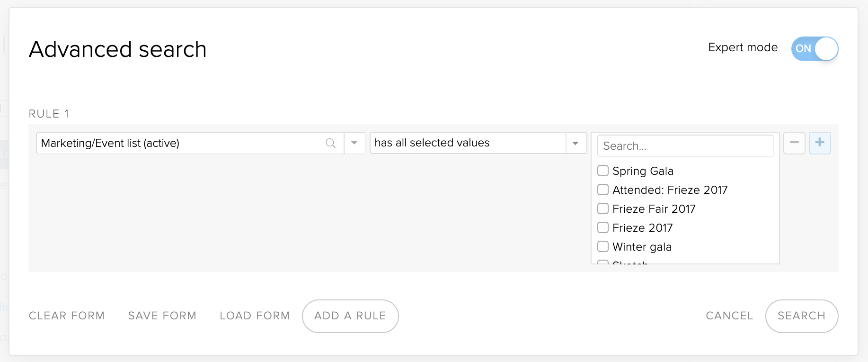Click the Clear Form button
Screen dimensions: 868x362
click(67, 316)
